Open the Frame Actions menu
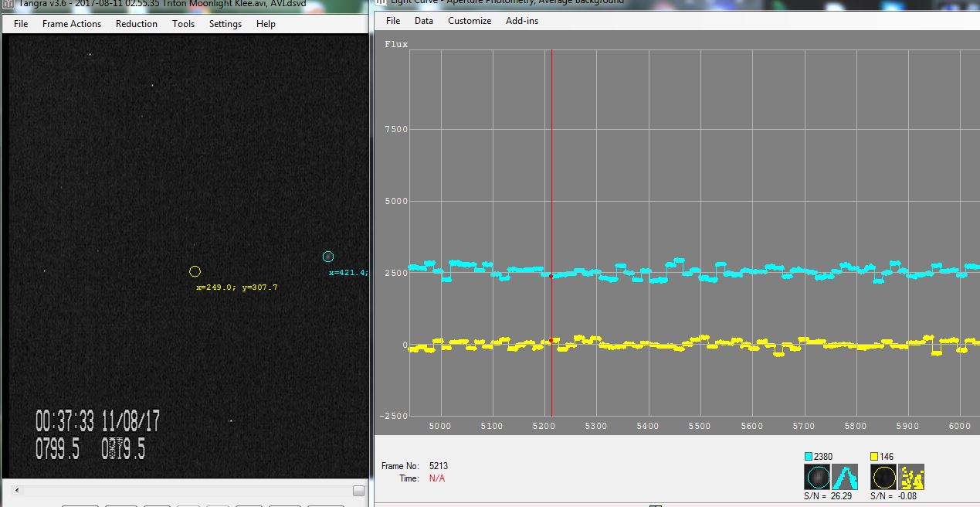 72,24
